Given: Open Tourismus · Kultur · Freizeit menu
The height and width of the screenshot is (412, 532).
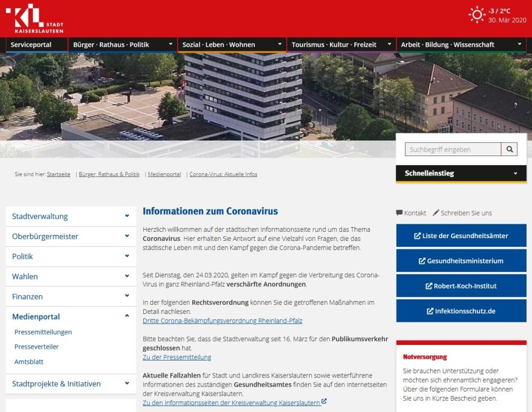Looking at the screenshot, I should [x=334, y=45].
